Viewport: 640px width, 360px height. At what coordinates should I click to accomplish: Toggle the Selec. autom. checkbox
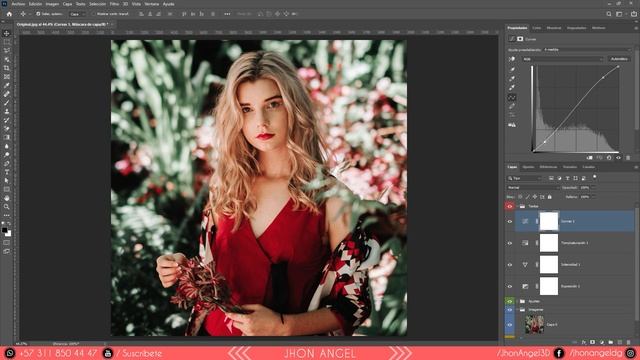click(38, 14)
